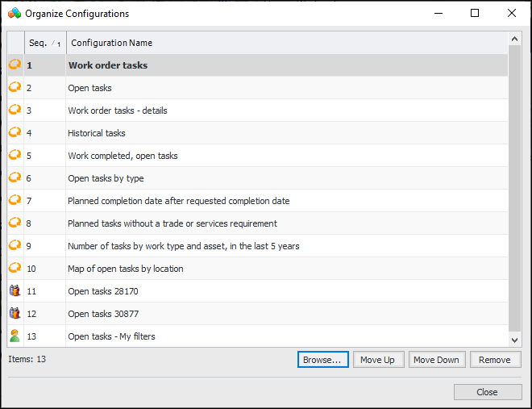Click the icon for Map of open tasks
The height and width of the screenshot is (409, 532).
[15, 269]
